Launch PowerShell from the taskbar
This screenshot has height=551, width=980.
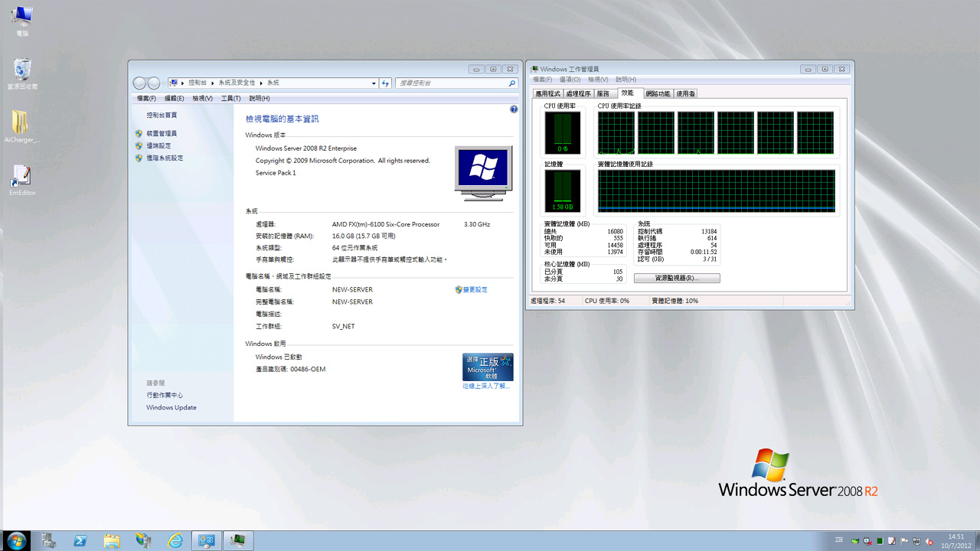pyautogui.click(x=80, y=541)
